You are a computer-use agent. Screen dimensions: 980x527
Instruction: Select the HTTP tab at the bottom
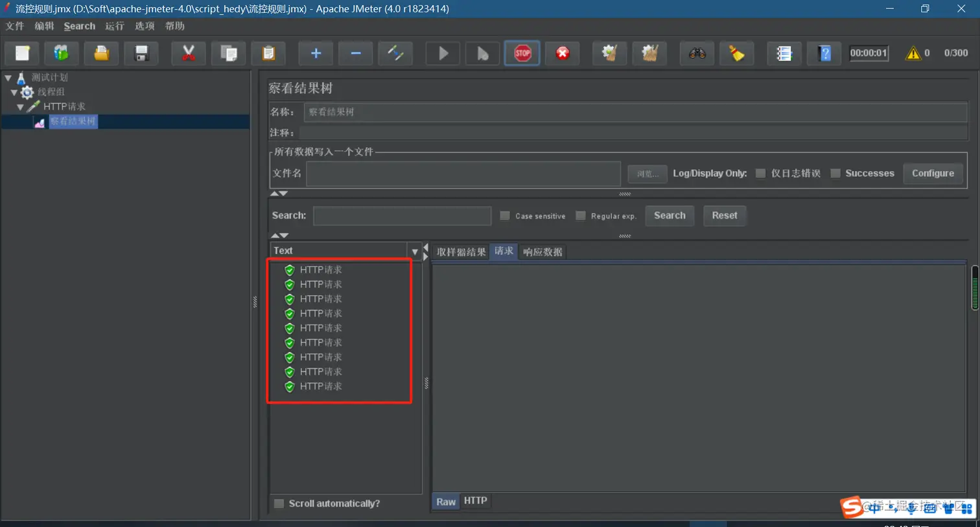click(475, 500)
